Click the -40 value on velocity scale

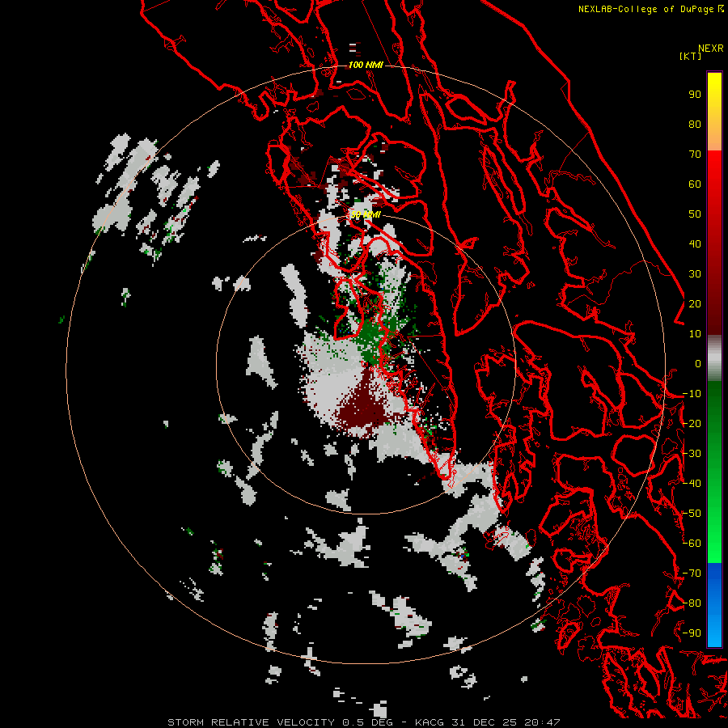[692, 484]
